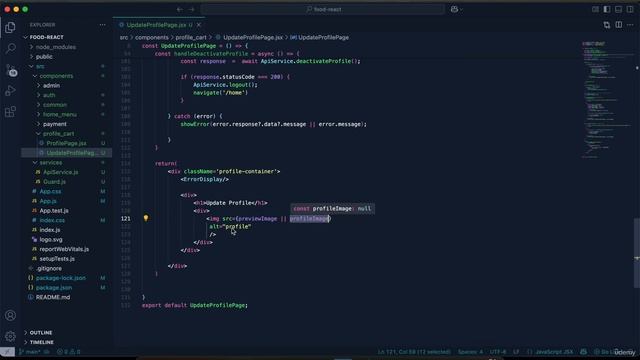The image size is (640, 360).
Task: Open ProfilePage.jsx in the explorer
Action: click(x=67, y=143)
